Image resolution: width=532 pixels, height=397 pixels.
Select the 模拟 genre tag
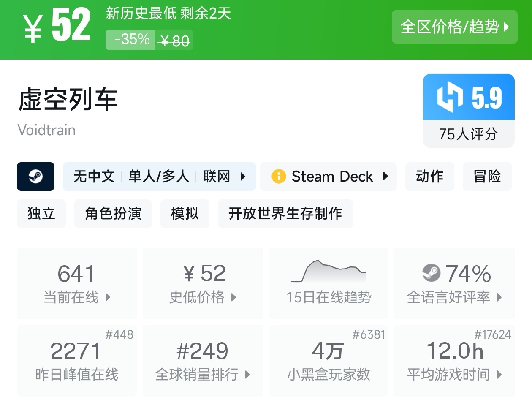(185, 214)
